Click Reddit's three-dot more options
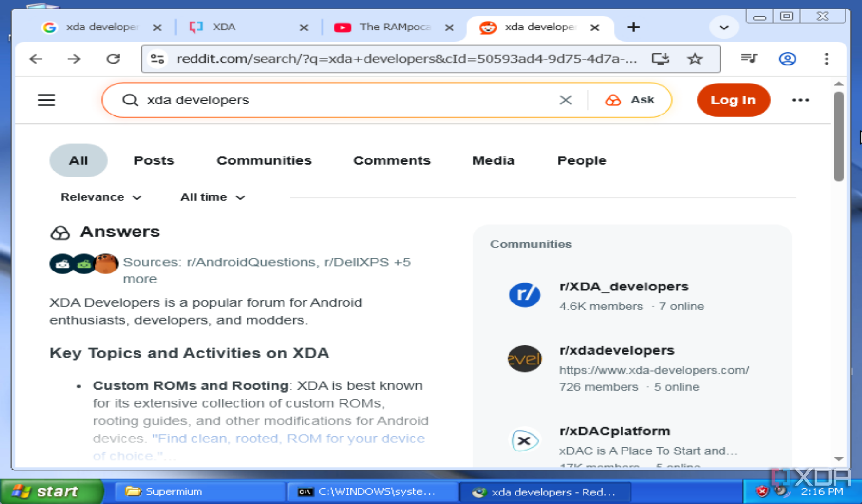 (x=800, y=100)
